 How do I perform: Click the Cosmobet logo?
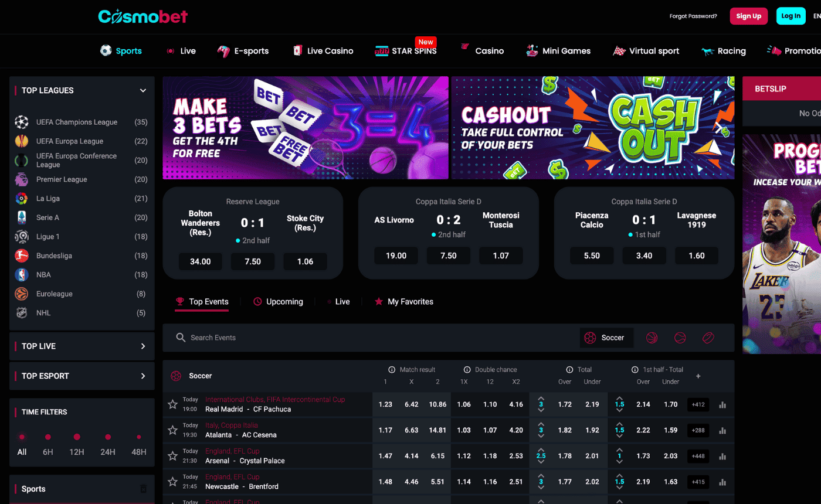(x=143, y=16)
